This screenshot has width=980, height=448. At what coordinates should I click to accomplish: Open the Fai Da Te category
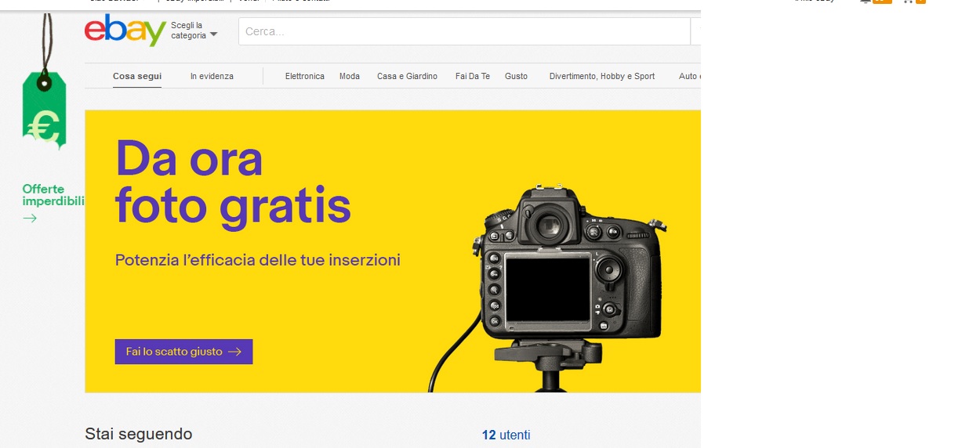(x=473, y=76)
